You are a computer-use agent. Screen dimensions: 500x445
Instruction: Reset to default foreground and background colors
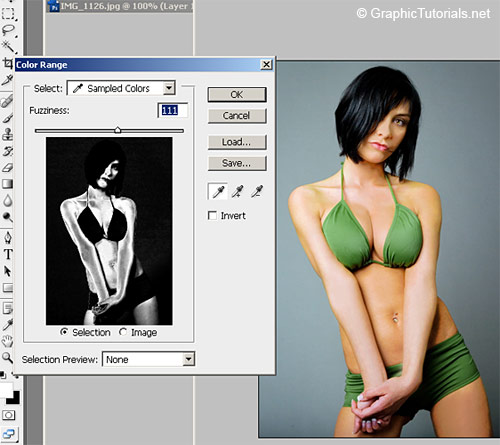pos(3,376)
